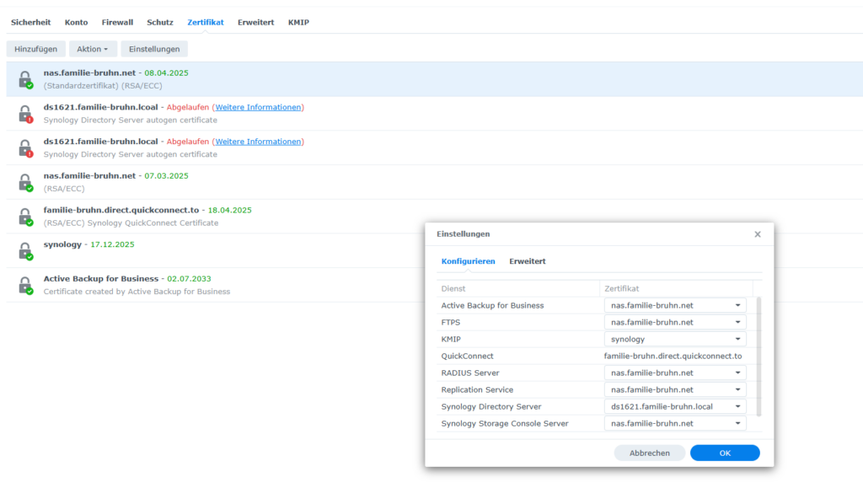
Task: Open certificate dropdown for Active Backup for Business
Action: 737,305
